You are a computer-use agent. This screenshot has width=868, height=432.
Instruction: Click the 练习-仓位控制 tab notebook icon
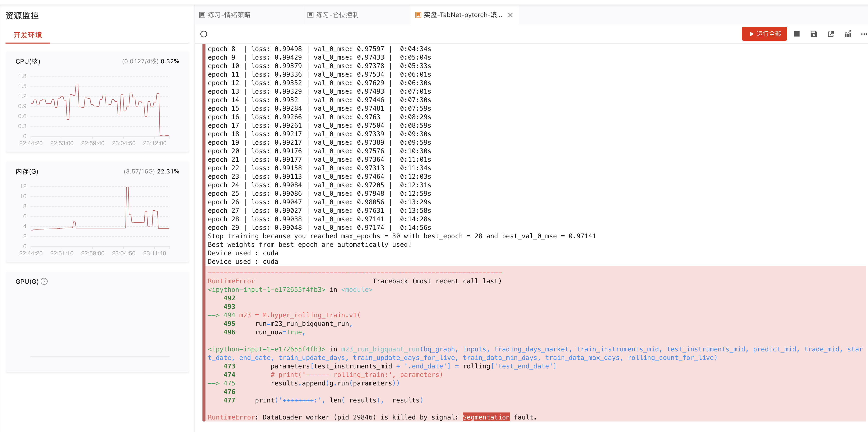(x=310, y=15)
